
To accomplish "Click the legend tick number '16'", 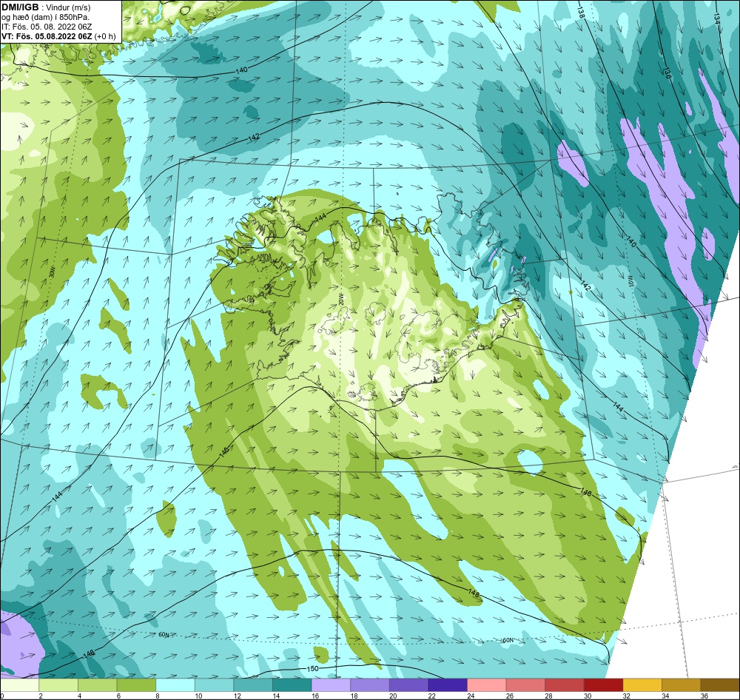I will (x=315, y=696).
